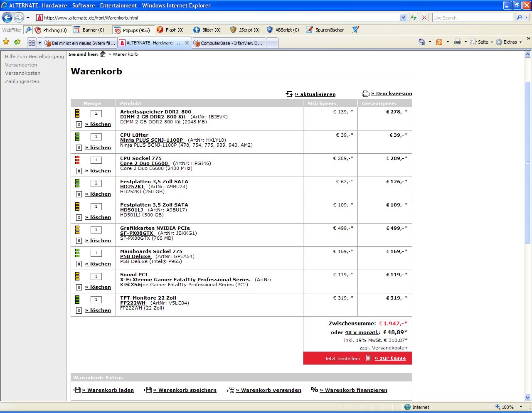532x413 pixels.
Task: Click the delete X box for SF-PX88GTX
Action: pos(79,241)
